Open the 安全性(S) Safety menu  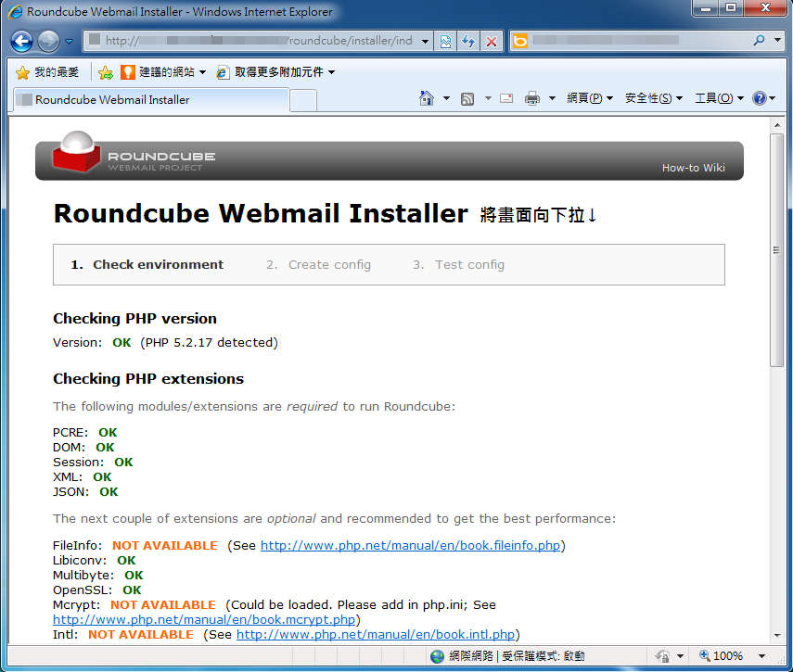(x=654, y=98)
